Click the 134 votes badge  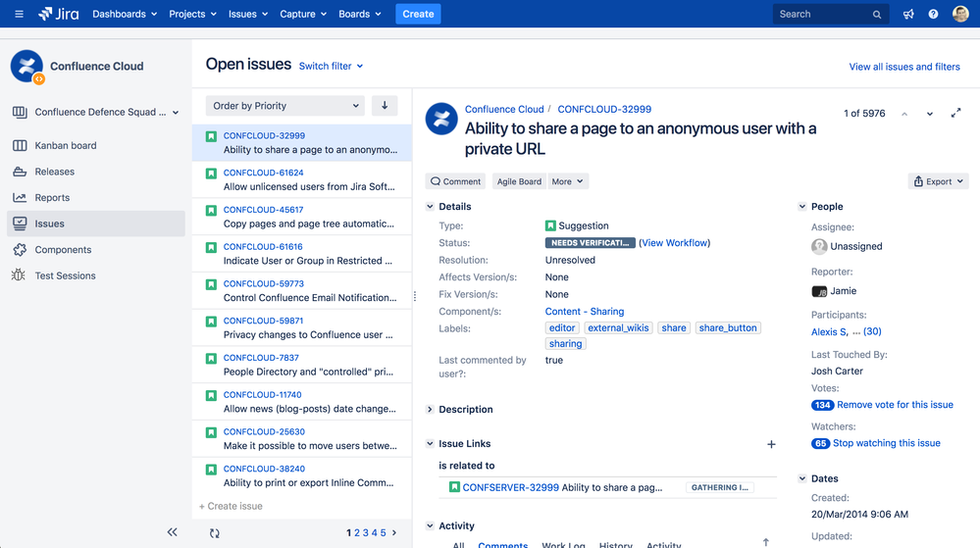(x=822, y=405)
